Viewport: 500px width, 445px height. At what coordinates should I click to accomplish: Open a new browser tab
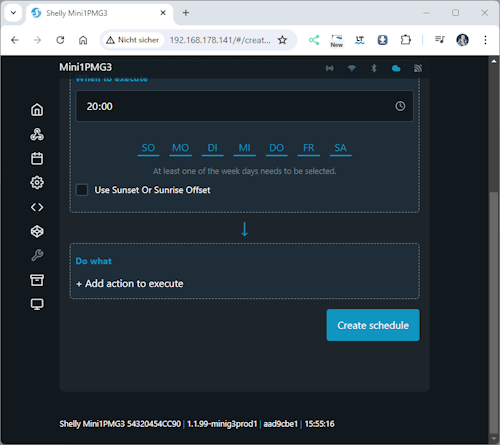click(186, 13)
